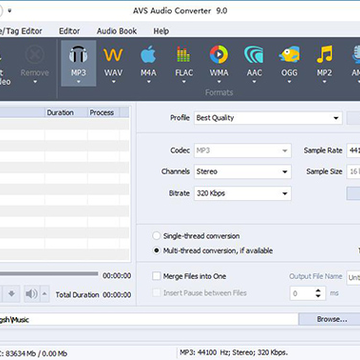Click the output folder path field
Screen dimensions: 360x360
coord(149,319)
